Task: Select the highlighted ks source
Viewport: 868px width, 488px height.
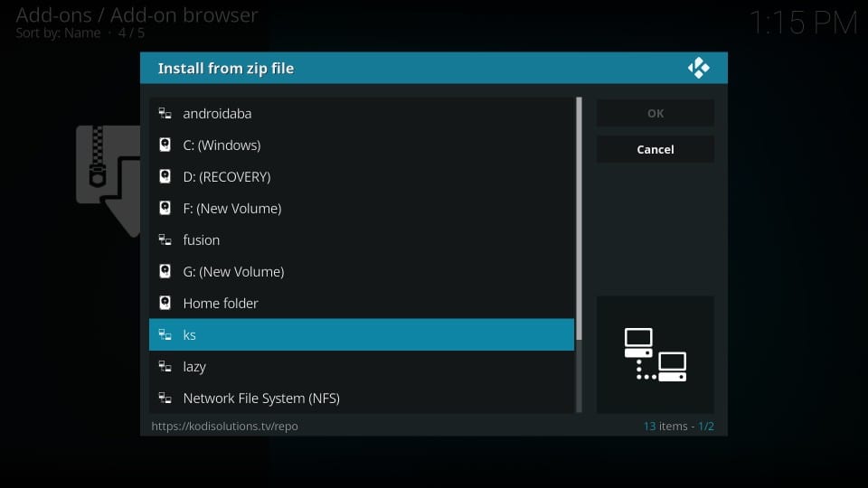Action: 362,334
